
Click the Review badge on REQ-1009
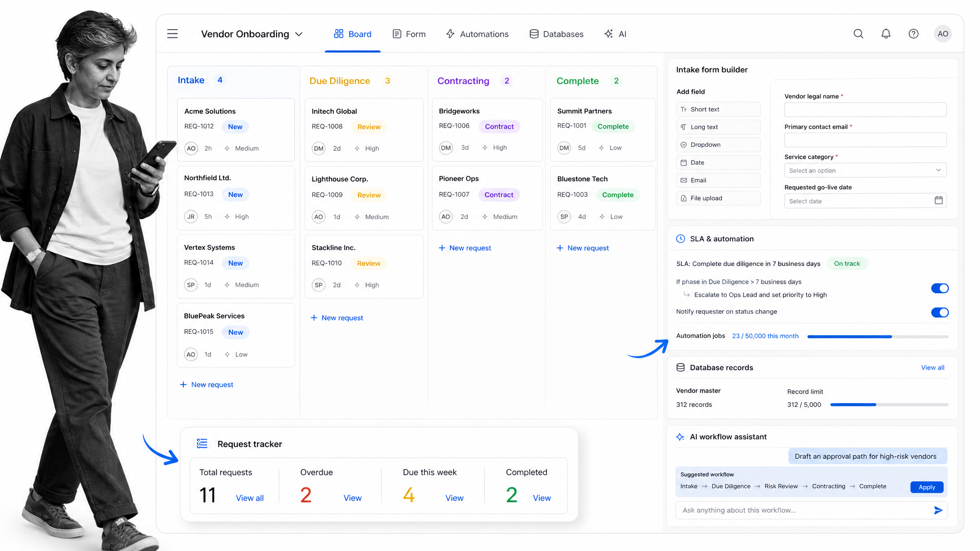point(369,195)
